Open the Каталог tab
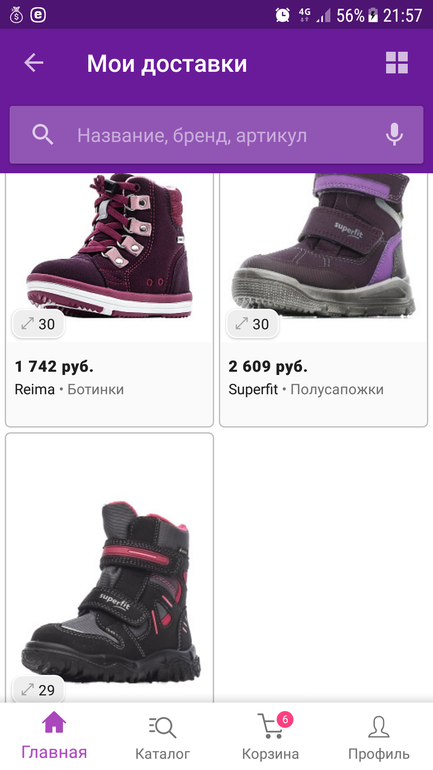433x770 pixels. 162,736
